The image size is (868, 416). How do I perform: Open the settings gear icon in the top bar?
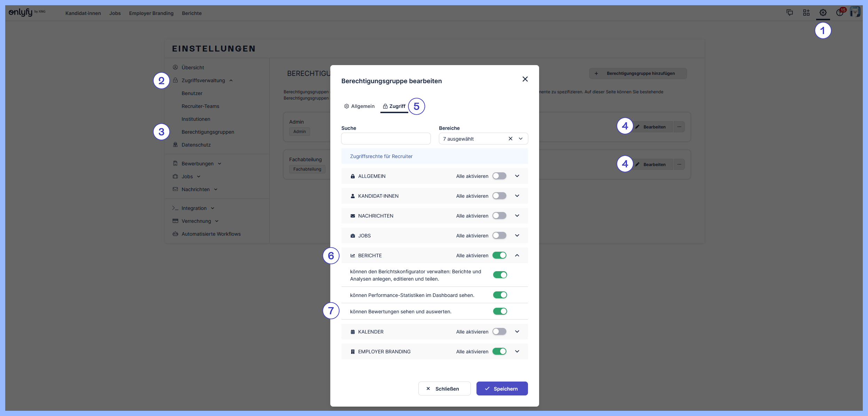[x=823, y=13]
